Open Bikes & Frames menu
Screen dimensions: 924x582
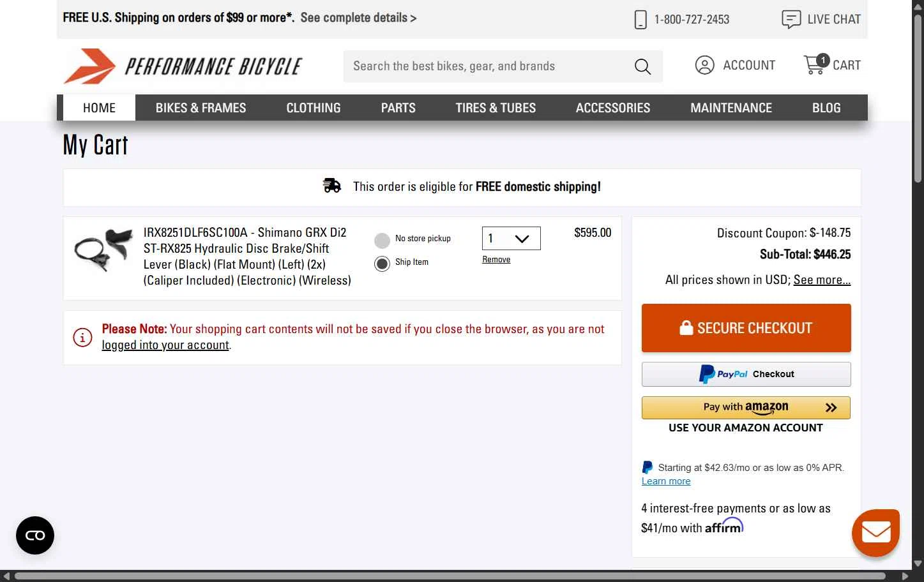click(201, 108)
